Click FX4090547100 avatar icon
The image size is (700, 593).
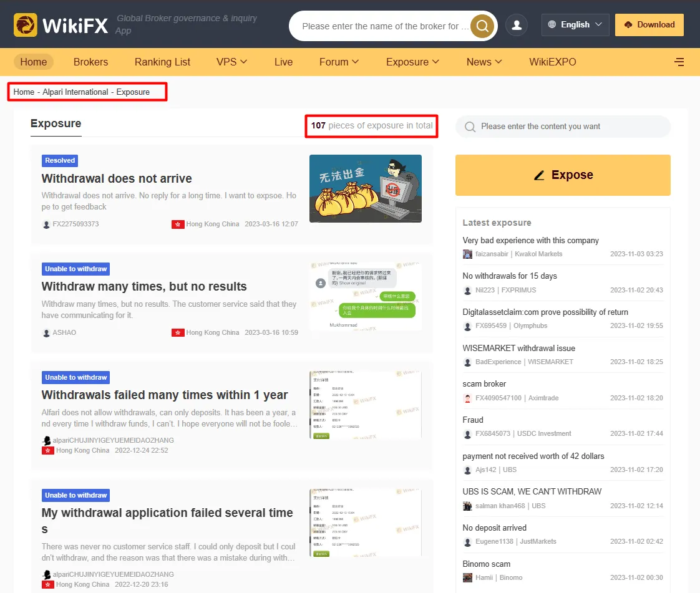point(467,398)
